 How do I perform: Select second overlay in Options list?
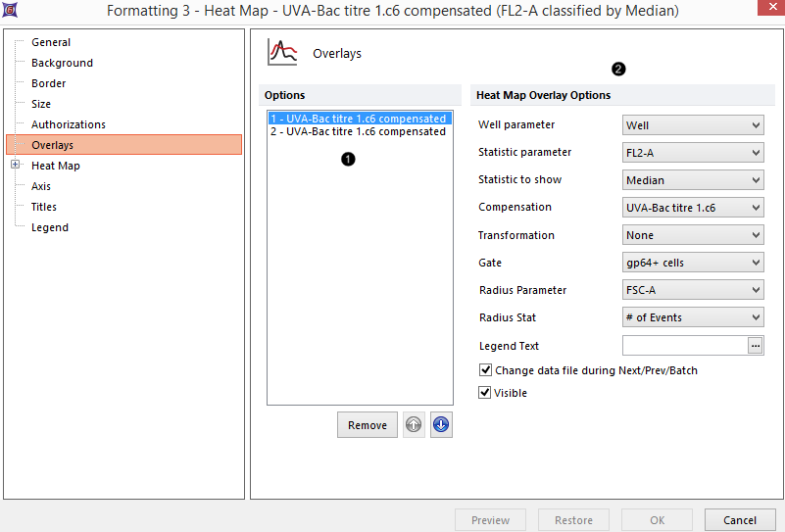tap(358, 131)
